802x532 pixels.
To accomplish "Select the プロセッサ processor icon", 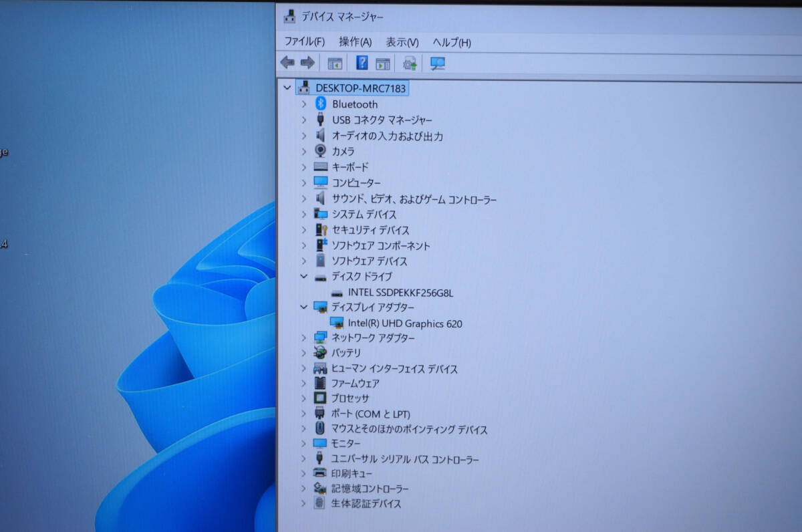I will click(321, 398).
